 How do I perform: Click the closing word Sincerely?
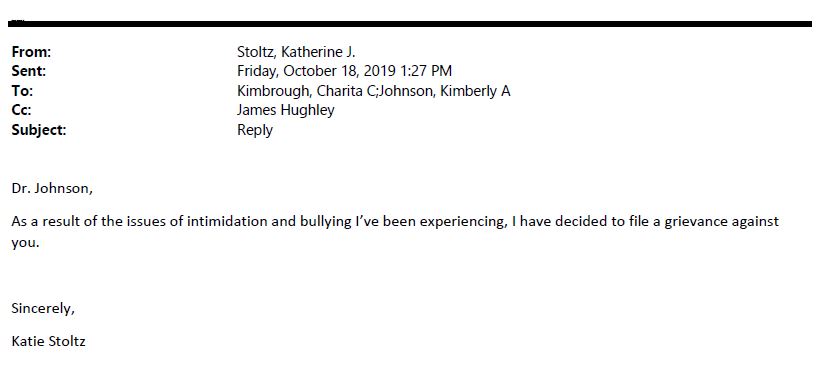click(x=43, y=309)
